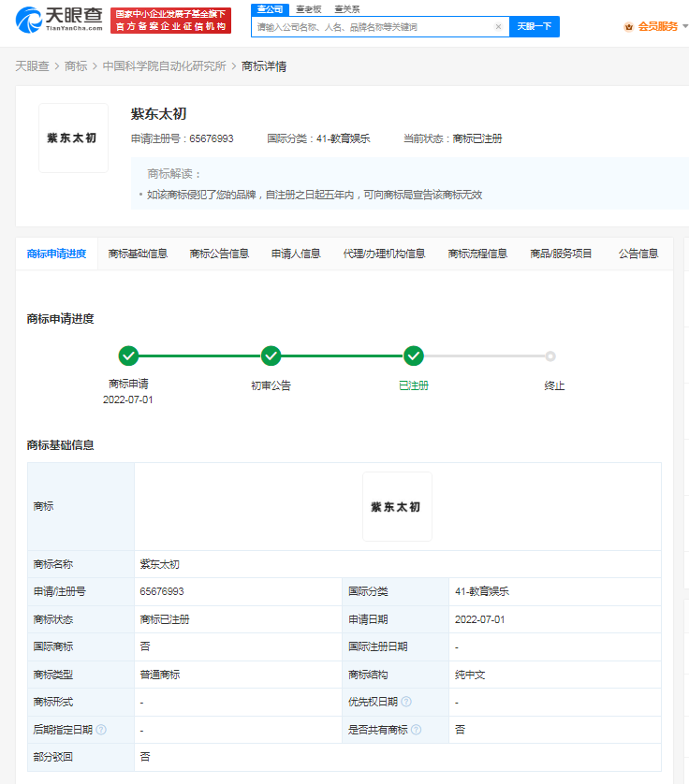Image resolution: width=689 pixels, height=784 pixels.
Task: Click help icon beside 后期指定日期
Action: pyautogui.click(x=101, y=730)
